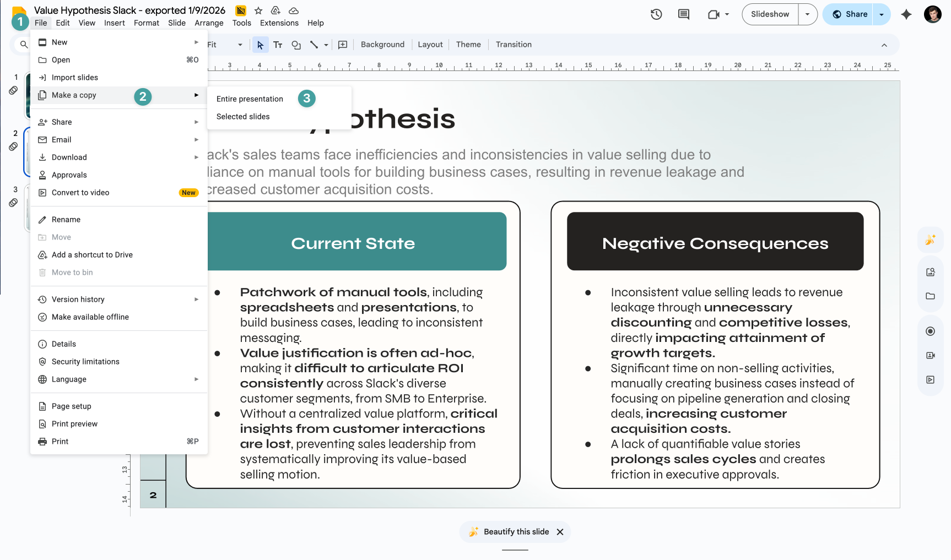951x560 pixels.
Task: Collapse the toolbar with chevron
Action: click(884, 45)
